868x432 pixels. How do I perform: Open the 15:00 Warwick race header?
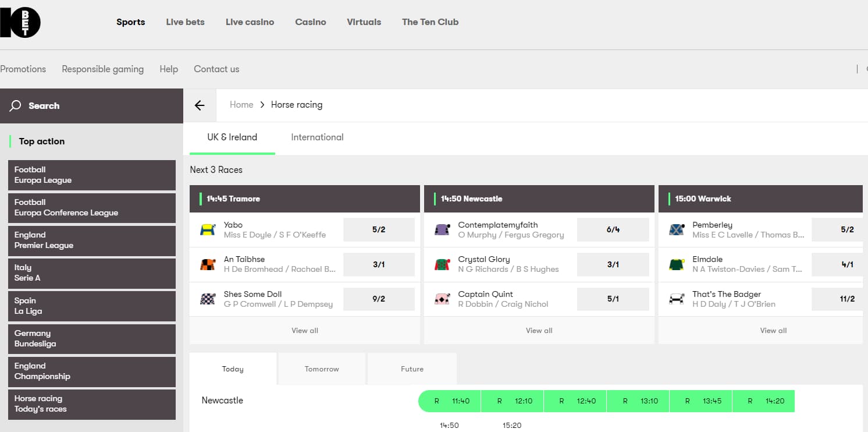click(760, 199)
